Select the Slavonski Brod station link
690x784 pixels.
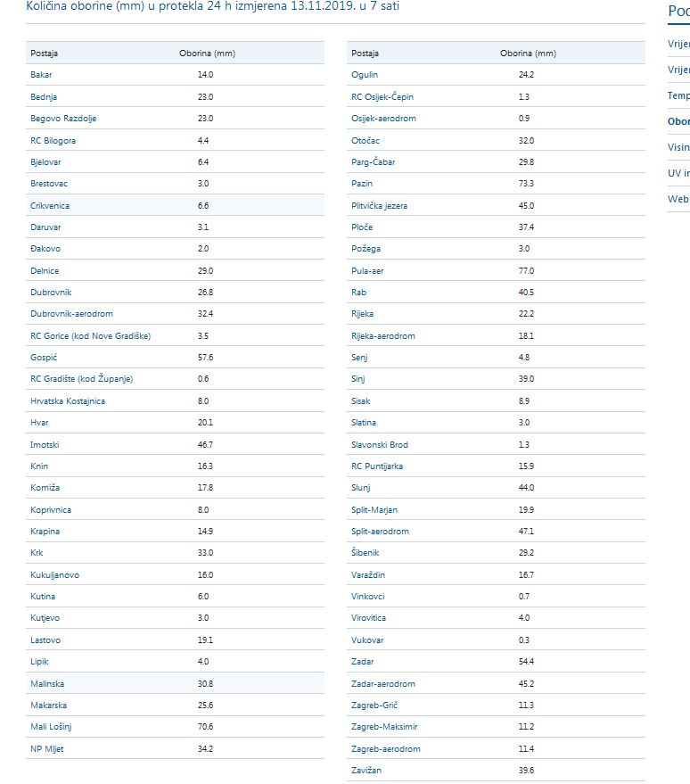380,445
